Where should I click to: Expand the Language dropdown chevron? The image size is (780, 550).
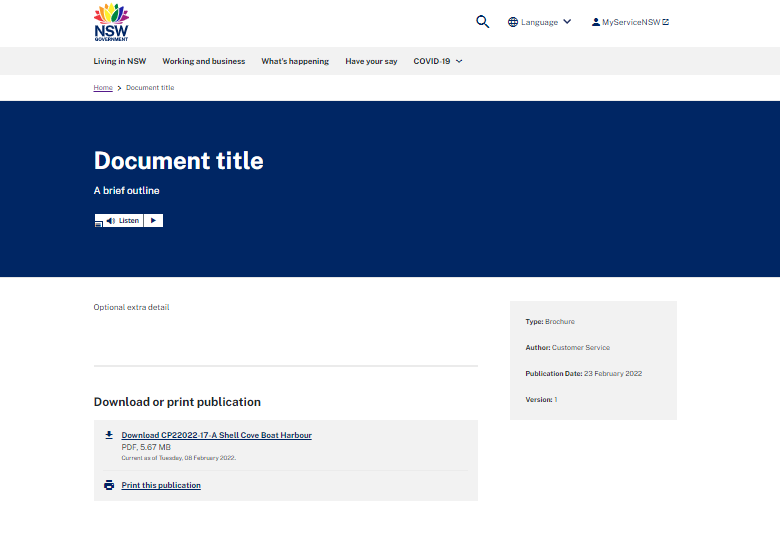(567, 22)
